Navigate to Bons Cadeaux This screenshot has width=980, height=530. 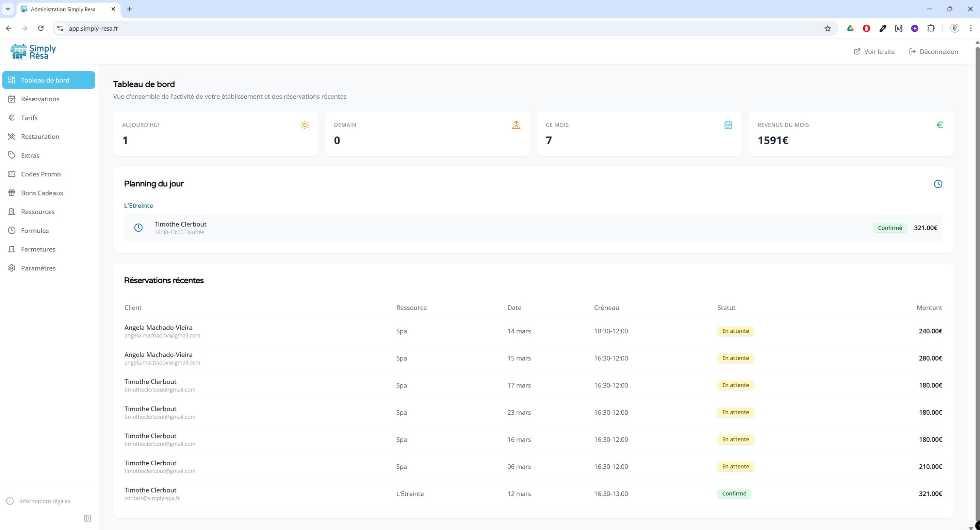[42, 193]
